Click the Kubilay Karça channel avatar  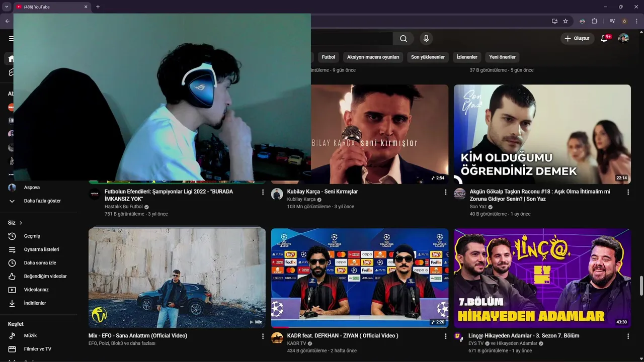(277, 194)
